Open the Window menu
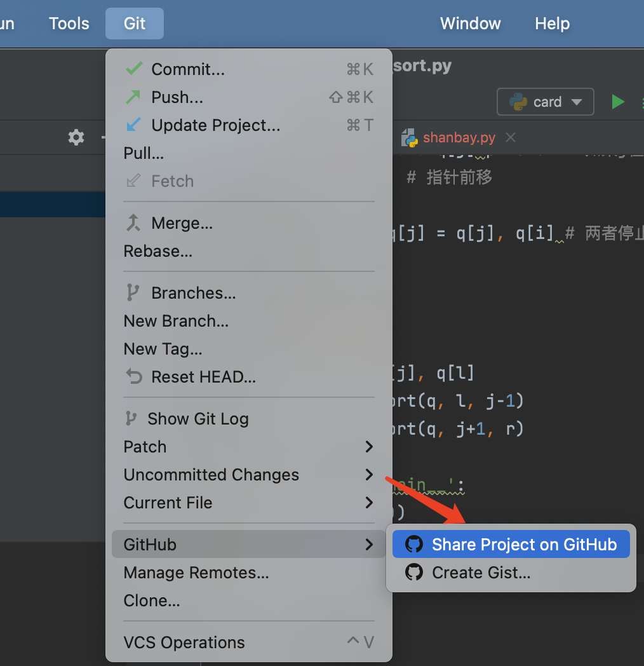Screen dimensions: 644x666 (x=471, y=24)
